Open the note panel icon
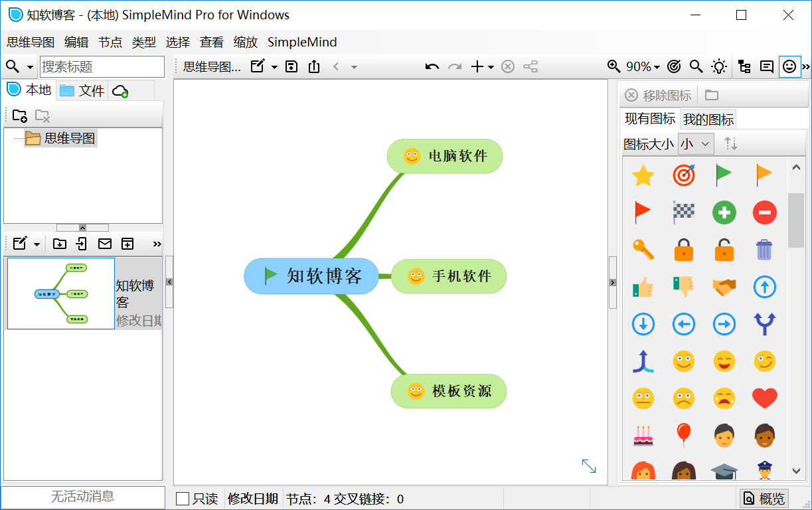Image resolution: width=812 pixels, height=510 pixels. (767, 66)
